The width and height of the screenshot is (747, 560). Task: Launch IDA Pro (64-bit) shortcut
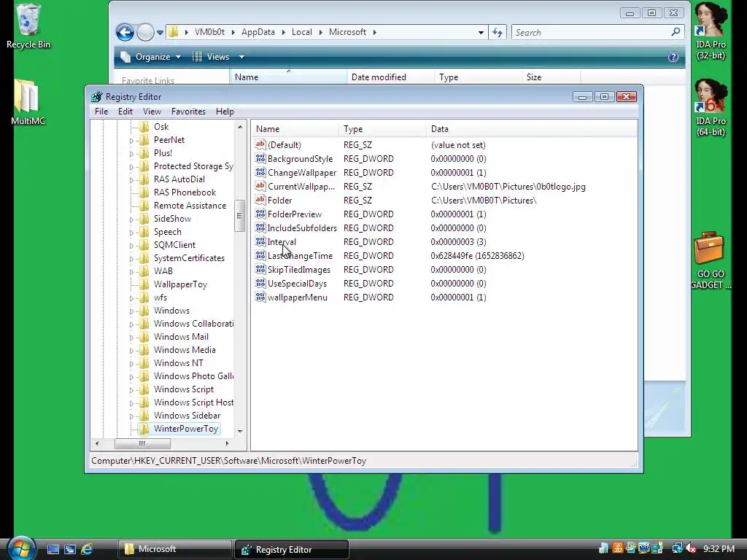(711, 108)
